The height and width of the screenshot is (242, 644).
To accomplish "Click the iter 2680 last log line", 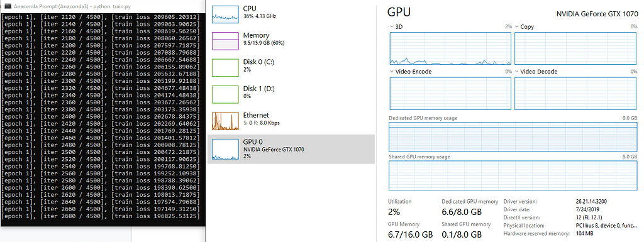I will [x=101, y=216].
